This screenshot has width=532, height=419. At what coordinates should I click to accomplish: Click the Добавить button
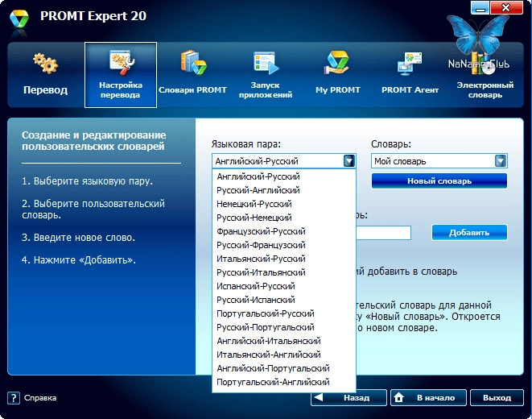click(469, 233)
